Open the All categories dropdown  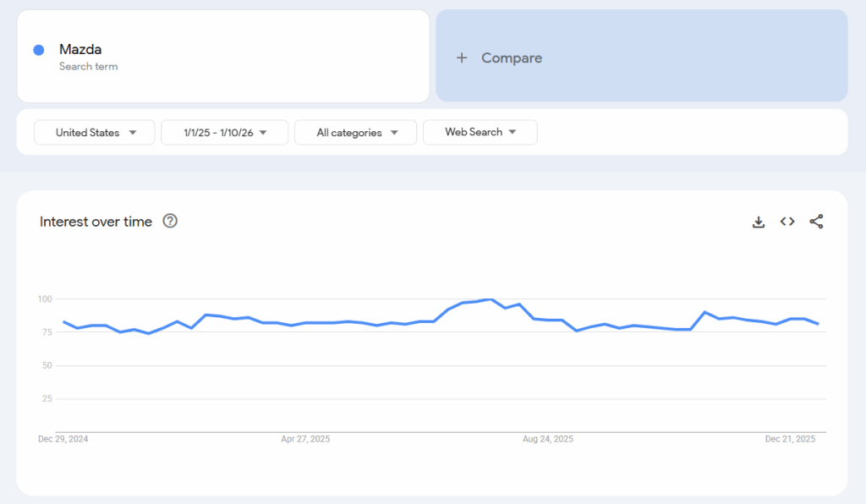(355, 132)
